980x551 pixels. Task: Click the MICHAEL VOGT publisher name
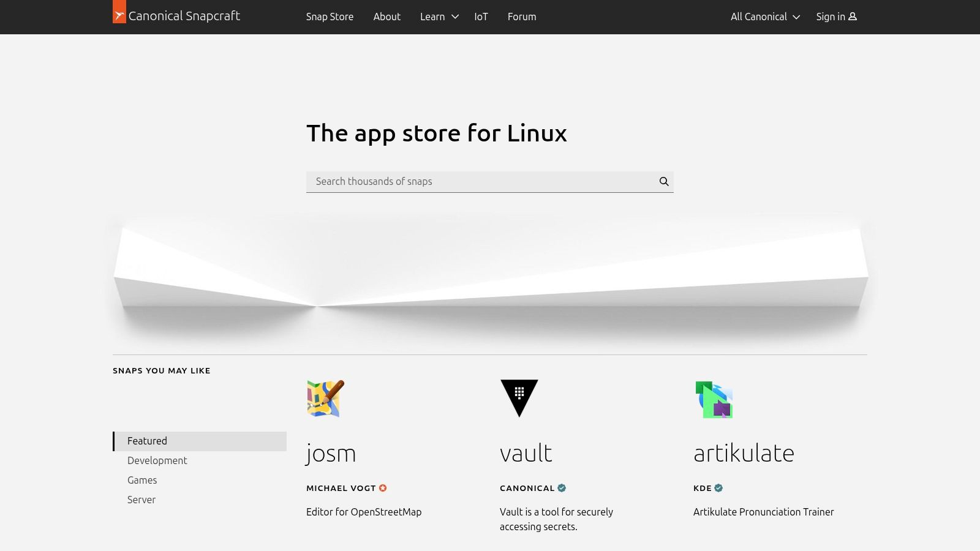[x=341, y=488]
